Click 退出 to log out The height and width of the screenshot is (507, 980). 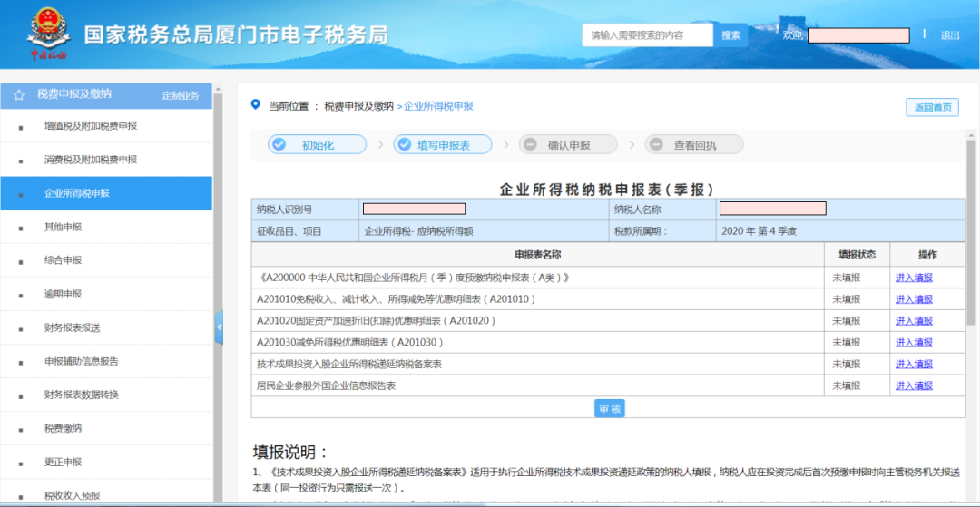pyautogui.click(x=950, y=35)
